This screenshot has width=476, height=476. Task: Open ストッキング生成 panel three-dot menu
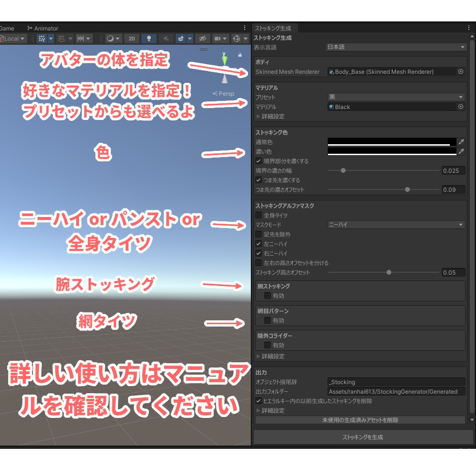[469, 28]
